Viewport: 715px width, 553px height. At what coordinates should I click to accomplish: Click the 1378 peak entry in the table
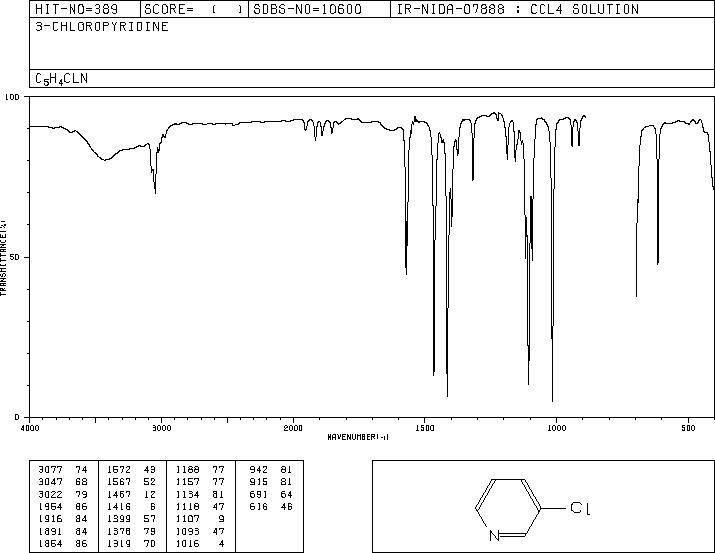pos(131,532)
